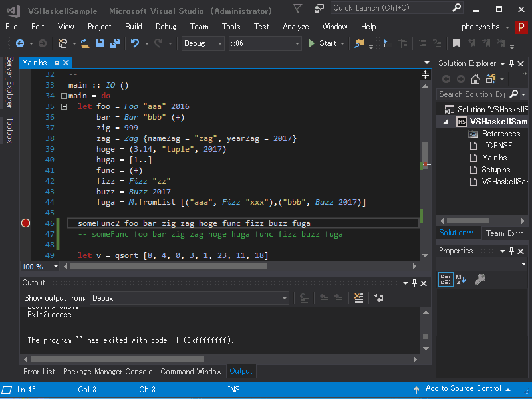Open the File menu
Image resolution: width=532 pixels, height=399 pixels.
[x=11, y=27]
